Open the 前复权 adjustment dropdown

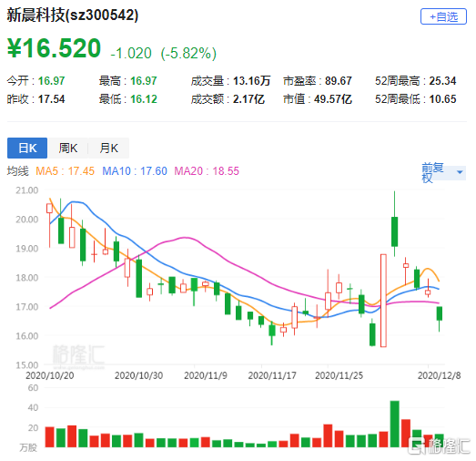click(443, 172)
